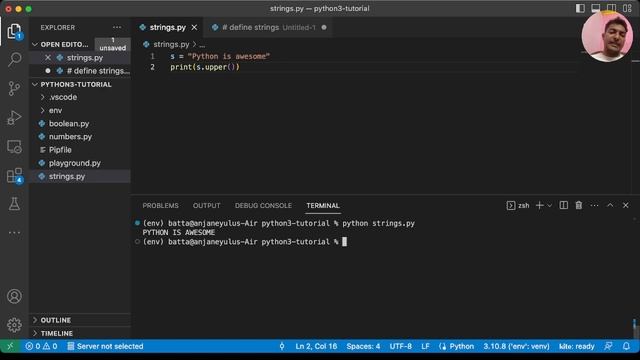Open terminal panel more actions menu
Viewport: 640px width, 360px height.
(x=594, y=205)
